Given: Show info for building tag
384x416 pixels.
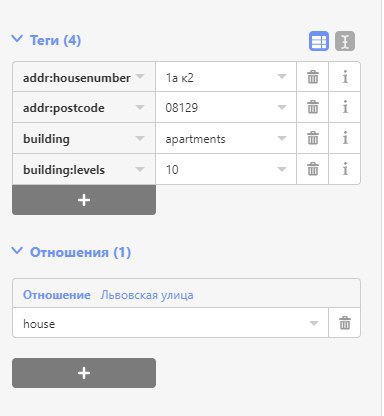Looking at the screenshot, I should [x=345, y=138].
